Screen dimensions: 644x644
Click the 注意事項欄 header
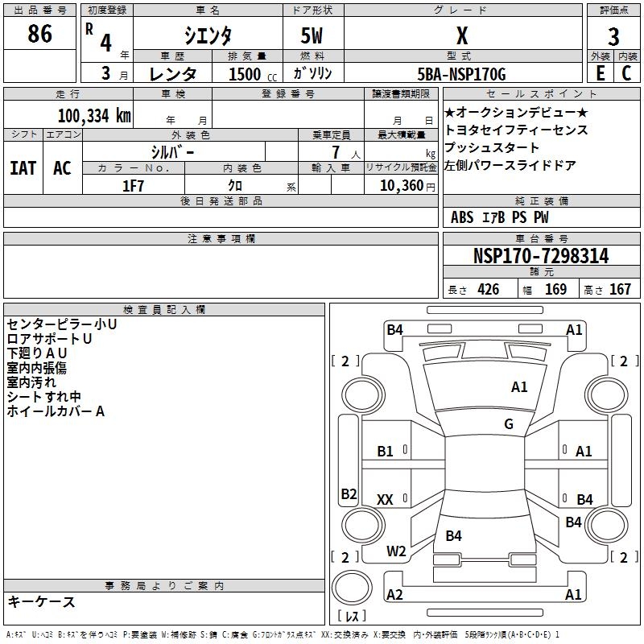pyautogui.click(x=221, y=238)
